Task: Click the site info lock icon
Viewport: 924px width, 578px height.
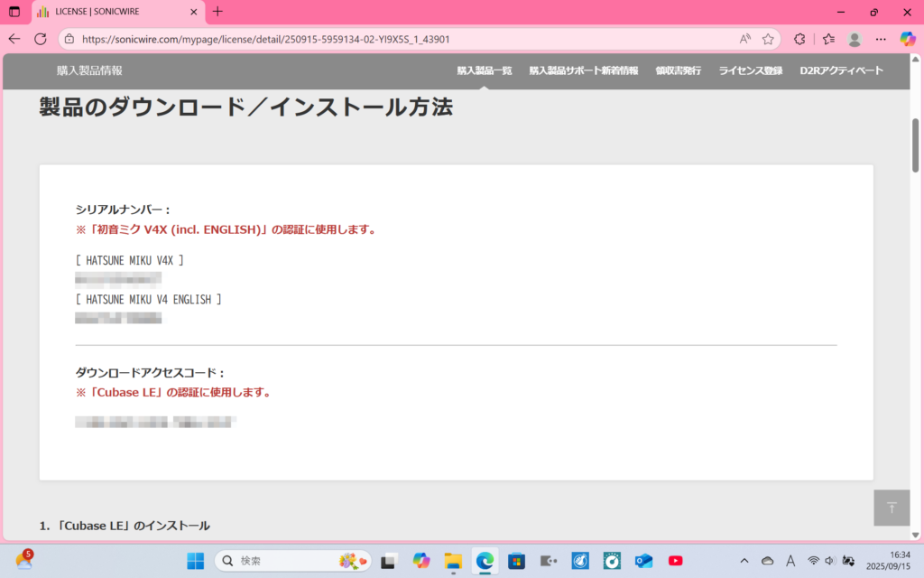Action: tap(70, 39)
